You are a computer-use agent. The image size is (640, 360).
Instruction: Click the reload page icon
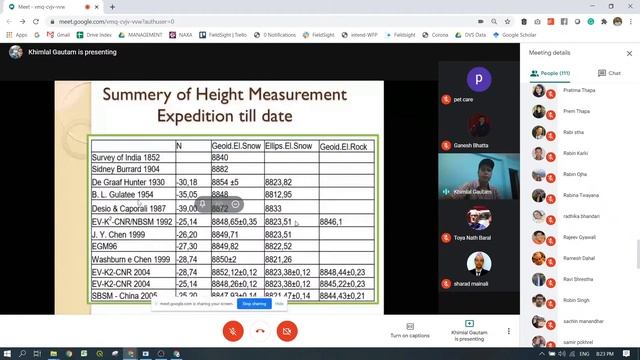(36, 22)
